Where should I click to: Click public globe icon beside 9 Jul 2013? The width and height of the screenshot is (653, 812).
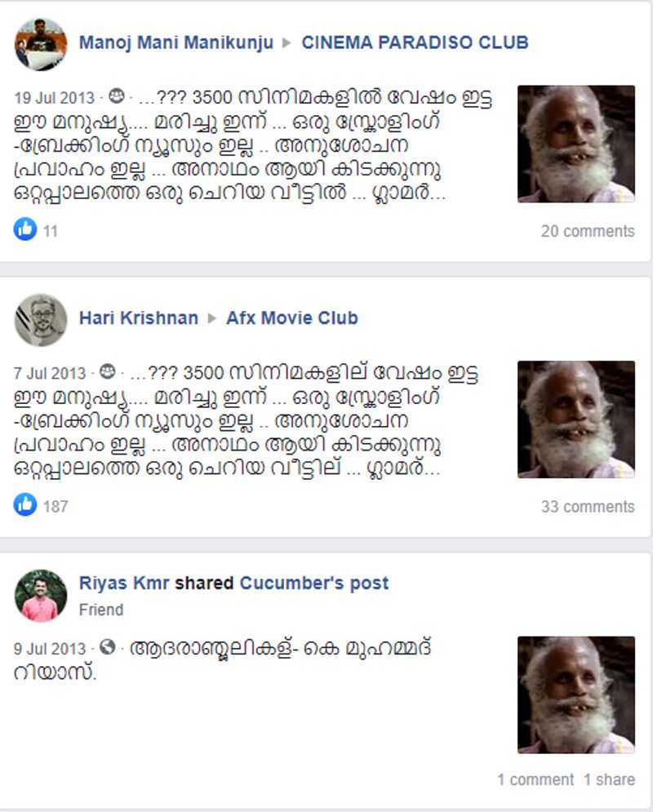(107, 647)
